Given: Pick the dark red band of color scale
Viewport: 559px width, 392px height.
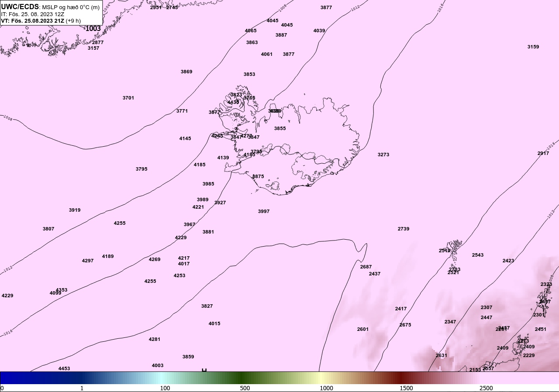Looking at the screenshot, I should coord(401,378).
